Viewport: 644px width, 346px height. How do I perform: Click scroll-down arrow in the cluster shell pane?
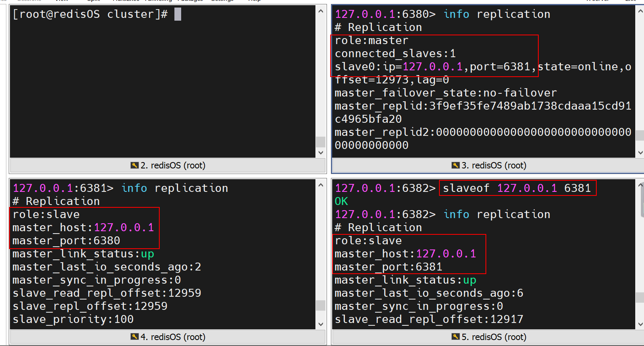[x=321, y=153]
